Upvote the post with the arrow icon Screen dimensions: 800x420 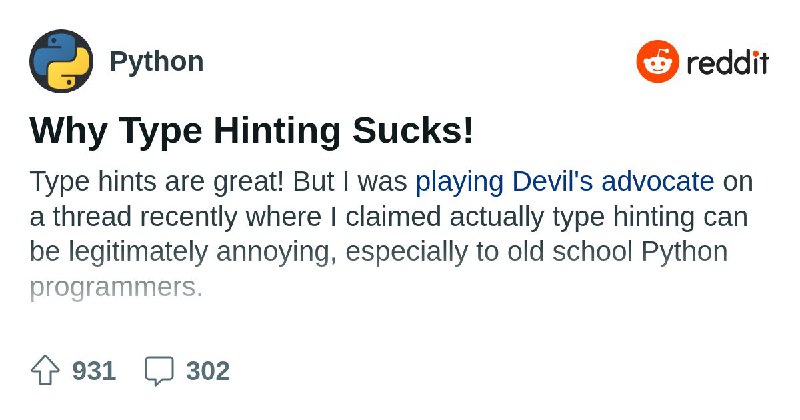tap(45, 370)
